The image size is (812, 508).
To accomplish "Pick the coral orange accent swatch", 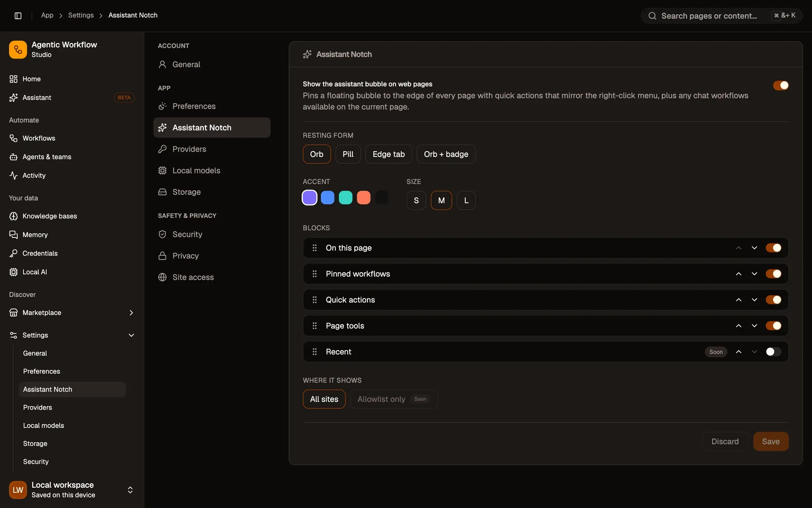I will point(363,198).
